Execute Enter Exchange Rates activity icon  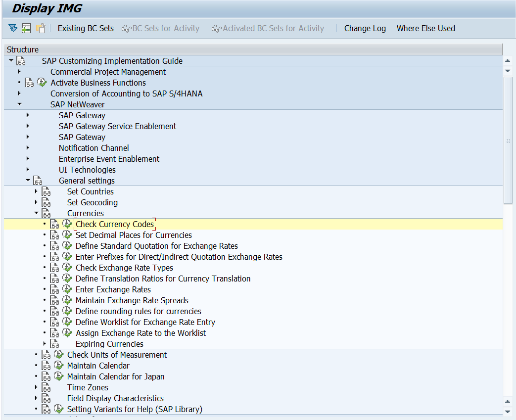(67, 289)
